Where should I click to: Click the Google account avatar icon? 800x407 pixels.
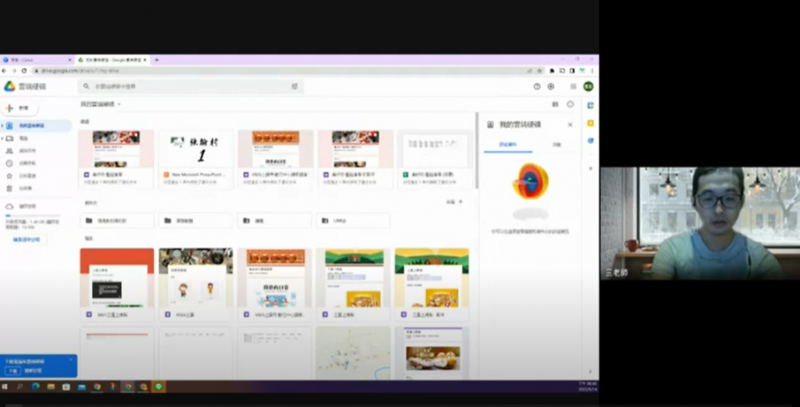(x=588, y=87)
